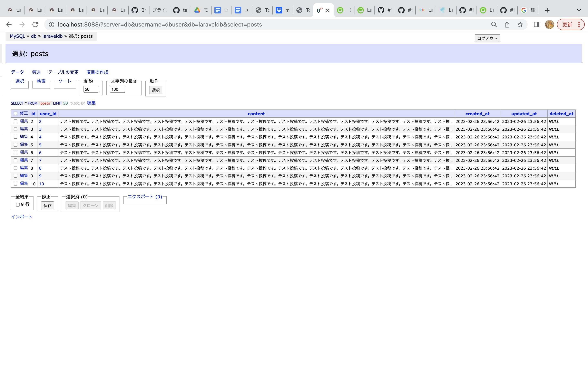Viewport: 588px width, 367px height.
Task: Click the ログアウト button
Action: coord(487,38)
